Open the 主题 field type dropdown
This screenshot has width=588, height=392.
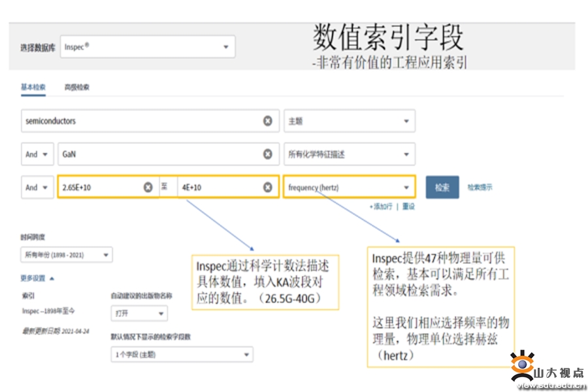point(350,121)
